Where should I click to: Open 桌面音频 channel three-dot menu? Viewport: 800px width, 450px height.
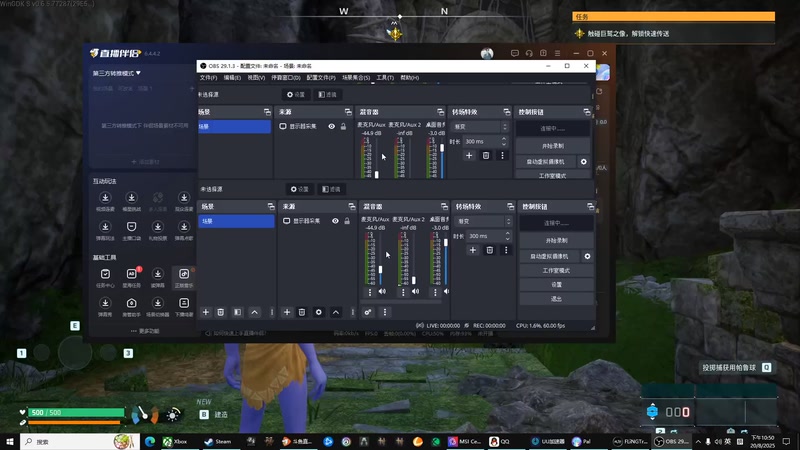pyautogui.click(x=435, y=292)
